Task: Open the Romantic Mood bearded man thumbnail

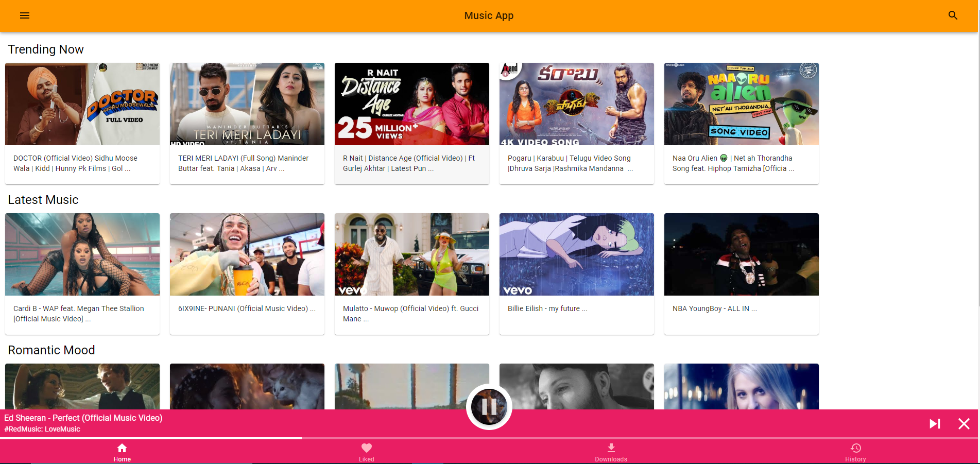Action: point(577,387)
